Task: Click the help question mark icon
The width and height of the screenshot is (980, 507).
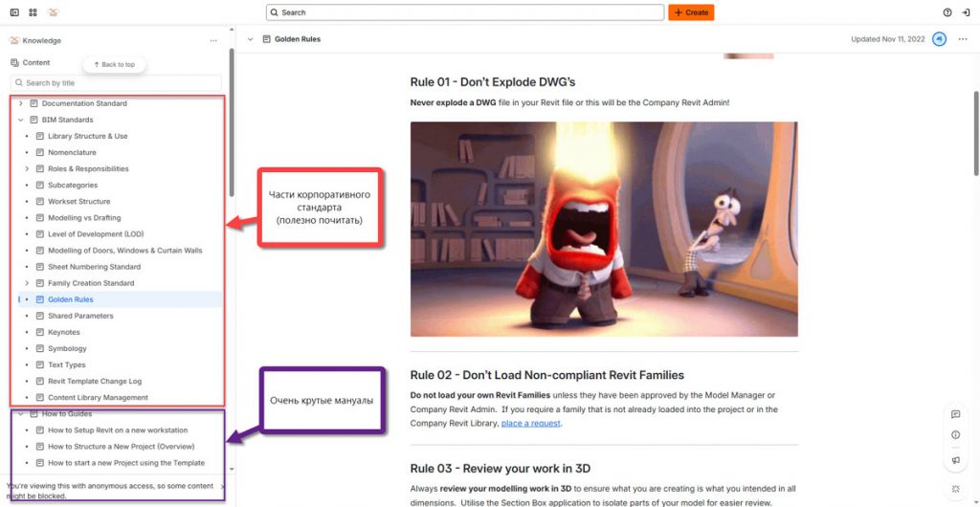Action: click(x=947, y=12)
